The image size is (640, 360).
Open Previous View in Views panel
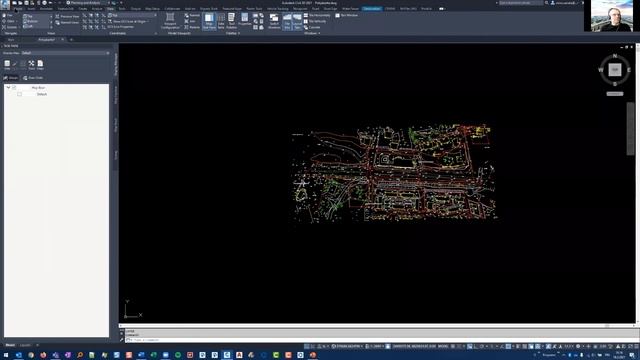tap(67, 17)
